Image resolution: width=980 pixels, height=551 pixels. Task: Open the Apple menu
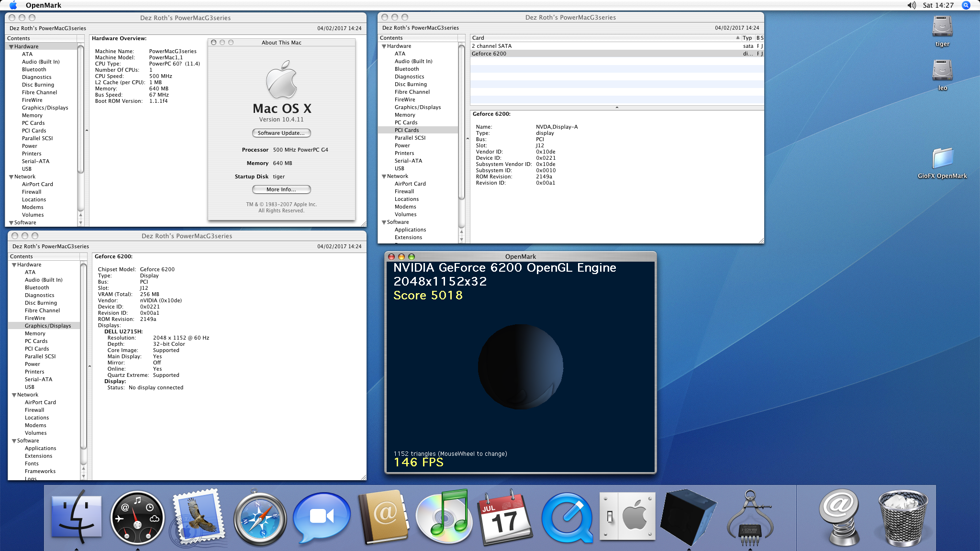pyautogui.click(x=13, y=5)
